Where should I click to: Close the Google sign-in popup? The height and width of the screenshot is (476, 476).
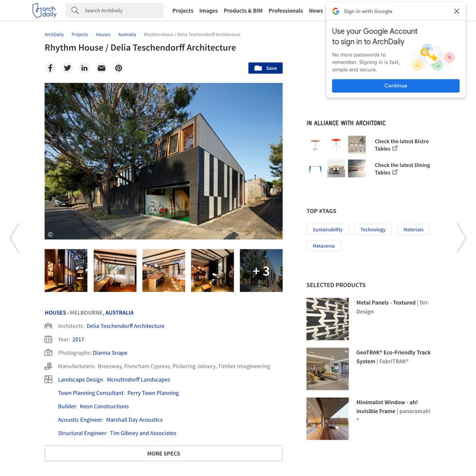tap(456, 11)
